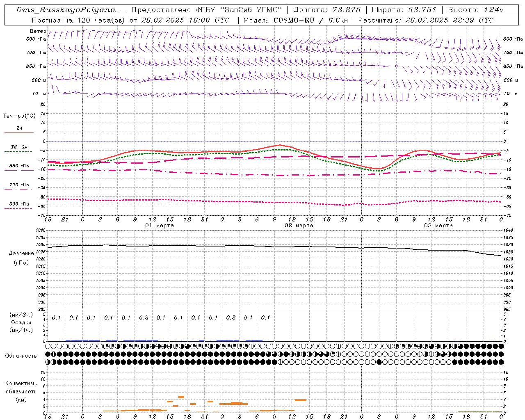
Task: Click the Давление panel label
Action: [x=21, y=253]
